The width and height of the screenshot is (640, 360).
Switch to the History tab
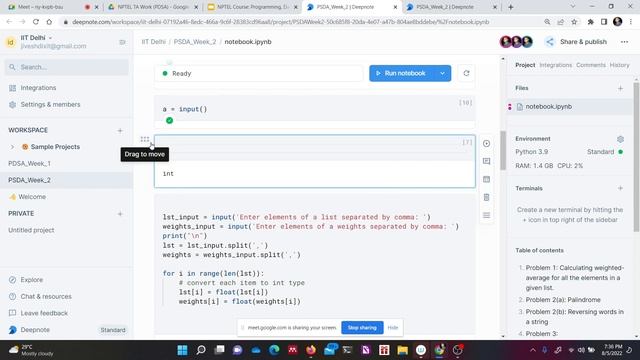[x=619, y=65]
